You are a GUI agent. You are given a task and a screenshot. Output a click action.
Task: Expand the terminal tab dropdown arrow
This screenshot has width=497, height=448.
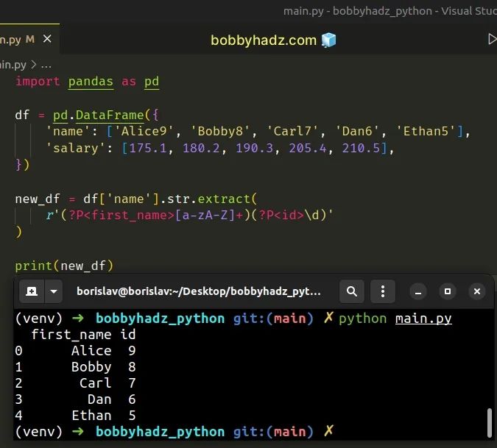(54, 291)
